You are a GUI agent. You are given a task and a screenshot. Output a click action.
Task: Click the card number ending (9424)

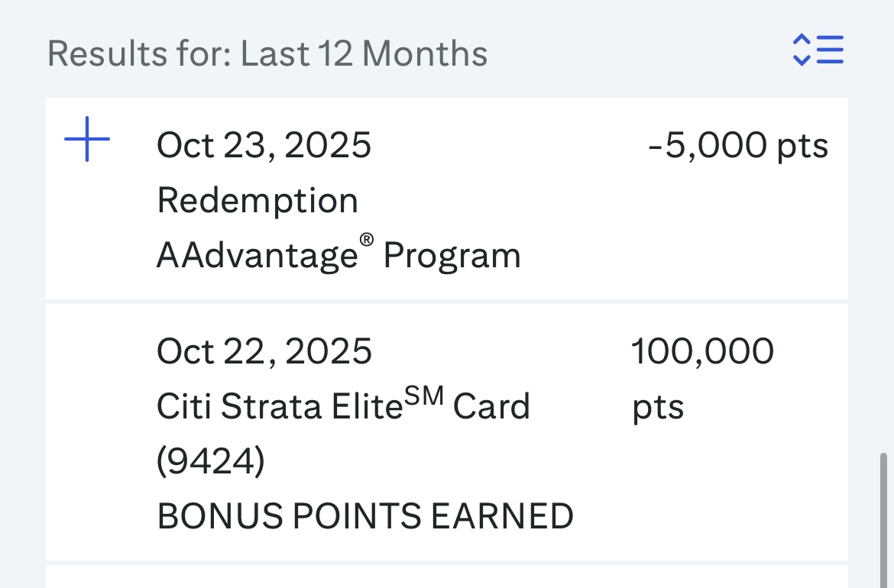211,461
